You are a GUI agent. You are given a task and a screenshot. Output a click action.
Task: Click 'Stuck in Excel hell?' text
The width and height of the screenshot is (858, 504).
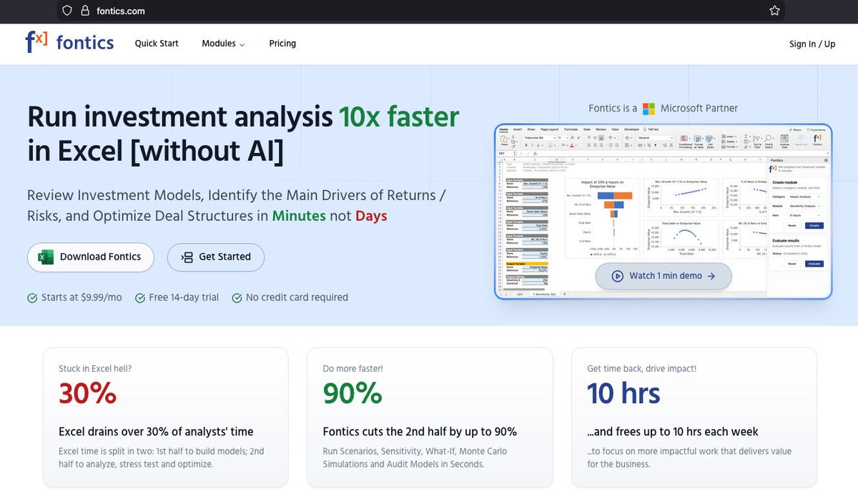95,369
